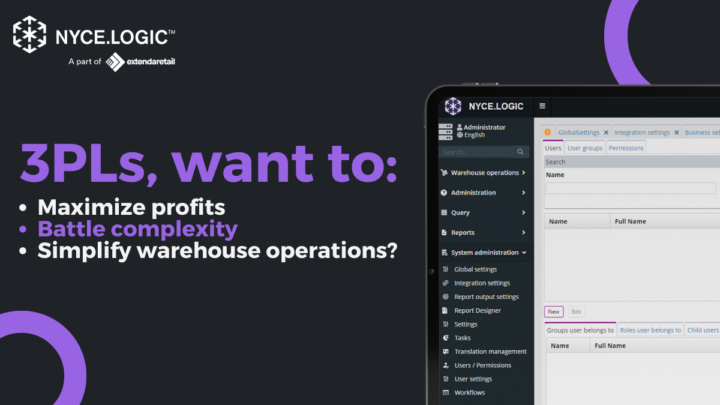Click the New button
The image size is (720, 405).
click(x=554, y=312)
